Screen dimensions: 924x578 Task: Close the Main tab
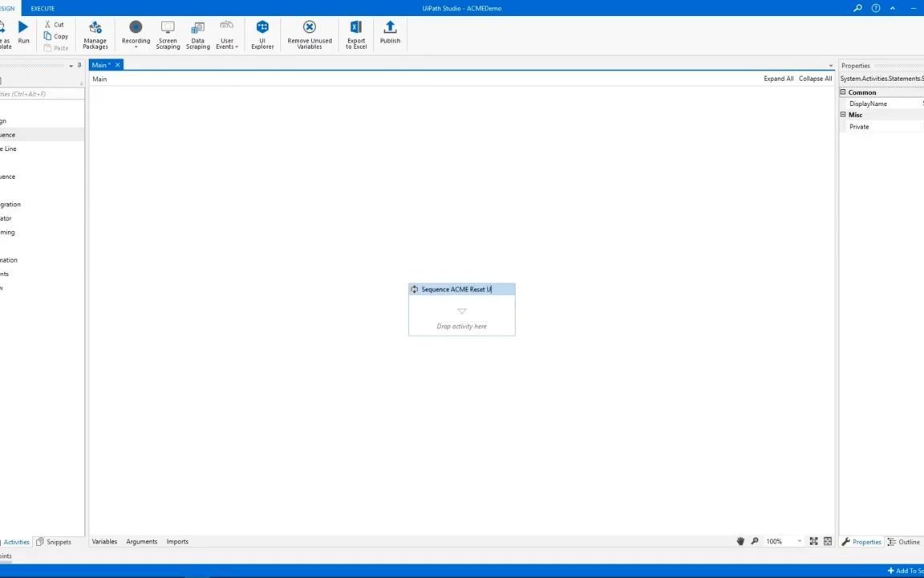[x=117, y=65]
